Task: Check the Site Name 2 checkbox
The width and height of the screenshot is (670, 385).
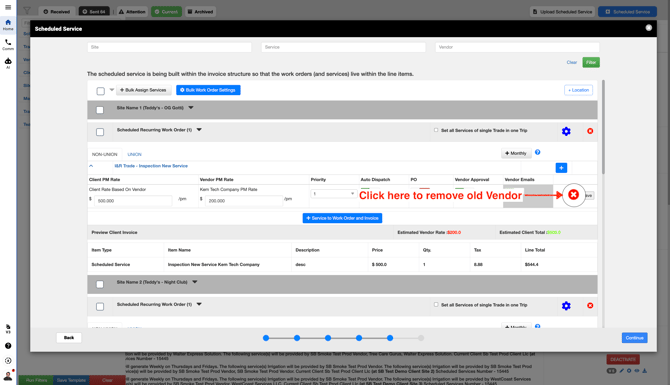Action: (100, 284)
